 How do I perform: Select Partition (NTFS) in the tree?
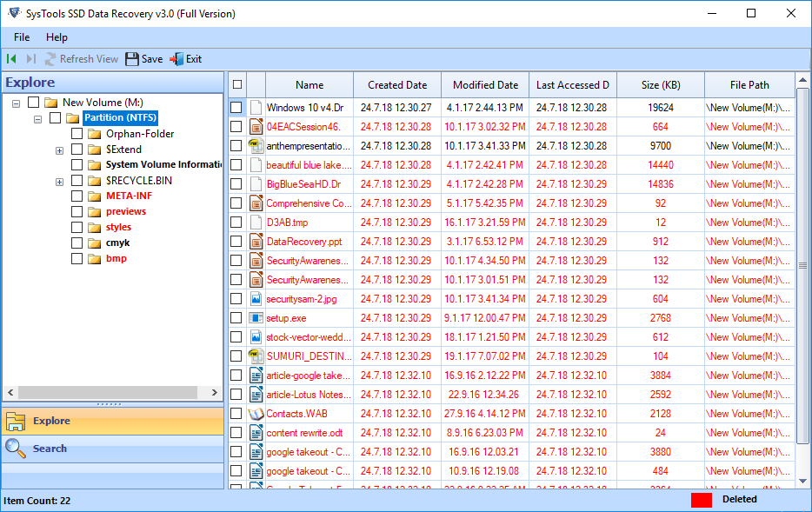click(120, 117)
